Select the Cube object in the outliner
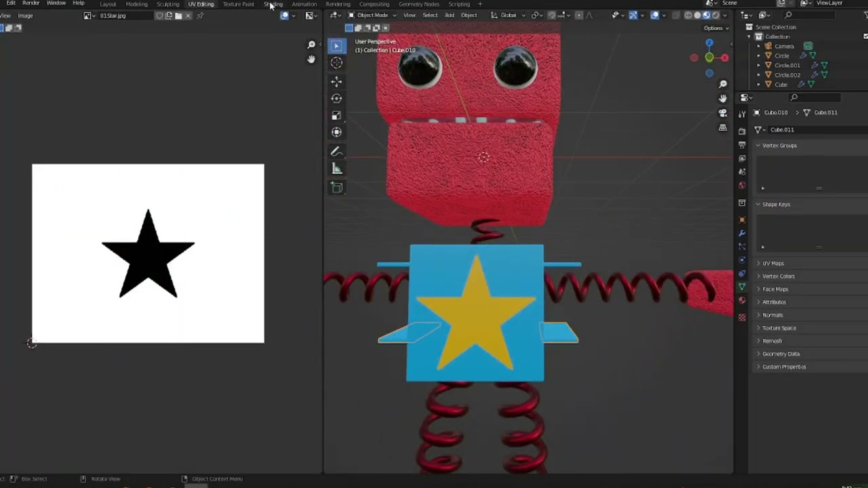This screenshot has height=488, width=868. [781, 85]
